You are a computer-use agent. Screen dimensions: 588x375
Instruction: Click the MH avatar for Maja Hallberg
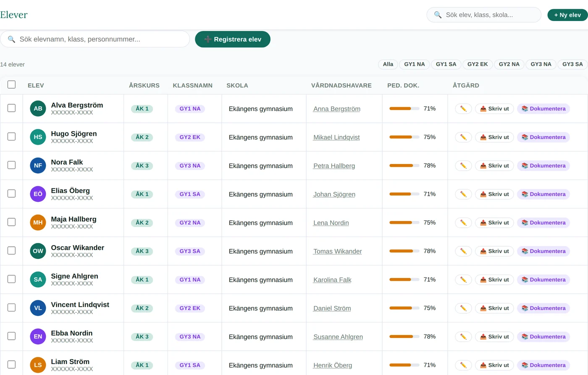coord(38,223)
